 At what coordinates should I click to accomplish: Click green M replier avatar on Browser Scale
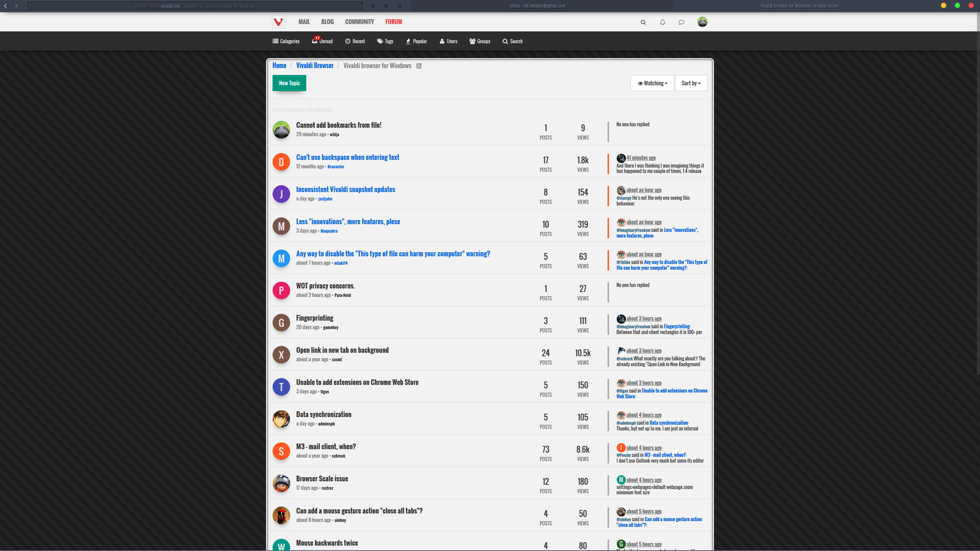[x=621, y=480]
